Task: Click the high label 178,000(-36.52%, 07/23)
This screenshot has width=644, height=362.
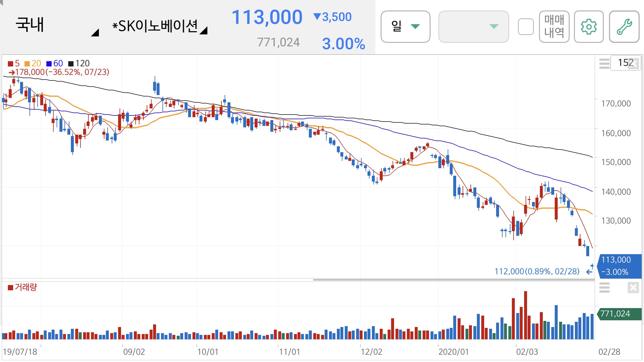Action: [x=59, y=72]
